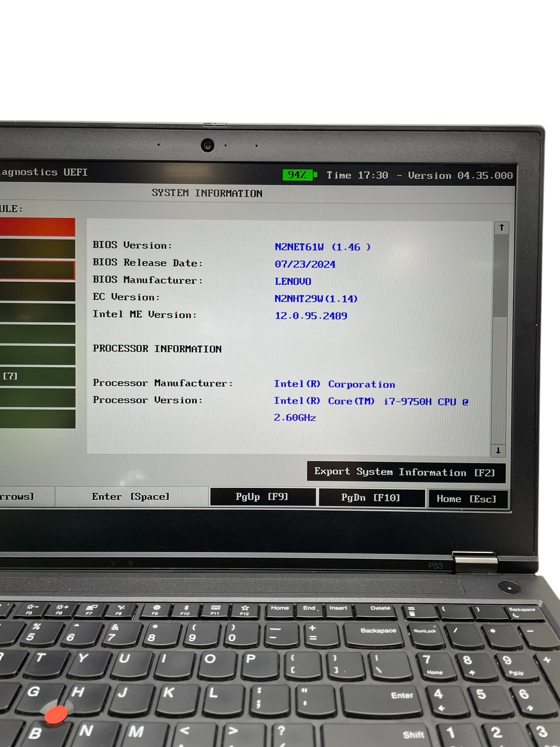This screenshot has height=747, width=560.
Task: Click the Processor Version label
Action: (x=148, y=400)
